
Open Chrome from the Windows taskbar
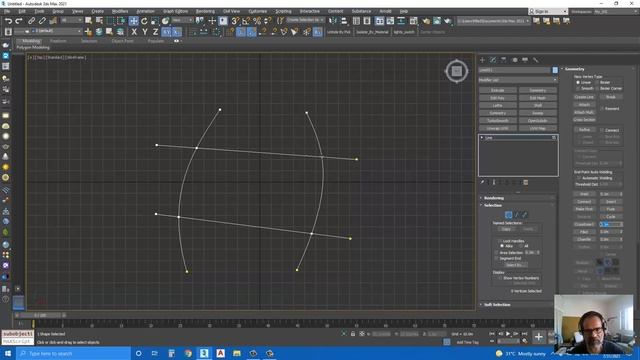click(188, 353)
